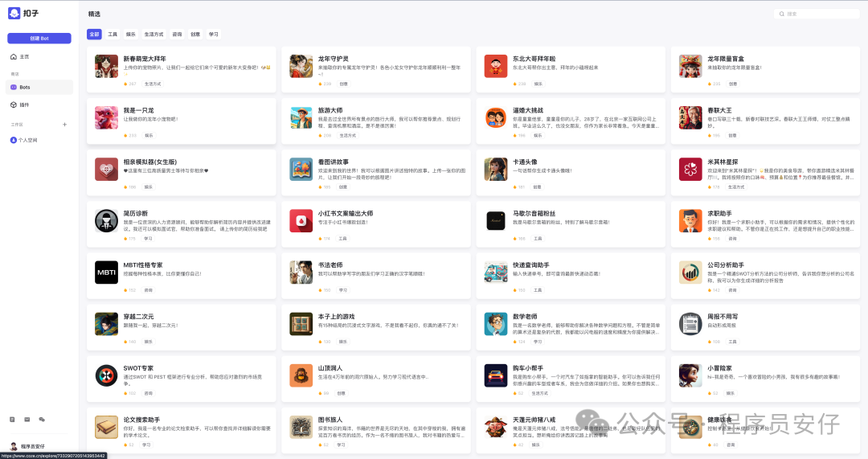
Task: Click the 娱乐 tag on 我是一只龙
Action: click(x=149, y=135)
